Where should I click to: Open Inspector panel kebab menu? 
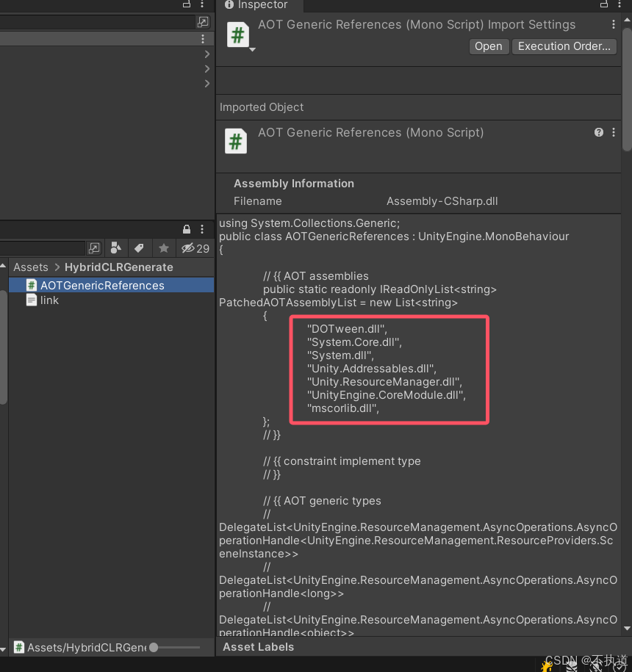[x=620, y=4]
